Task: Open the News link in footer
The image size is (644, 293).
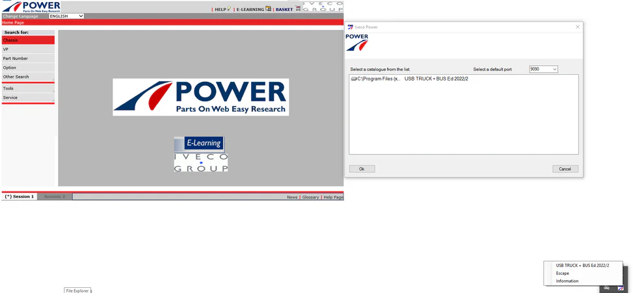Action: [x=292, y=197]
